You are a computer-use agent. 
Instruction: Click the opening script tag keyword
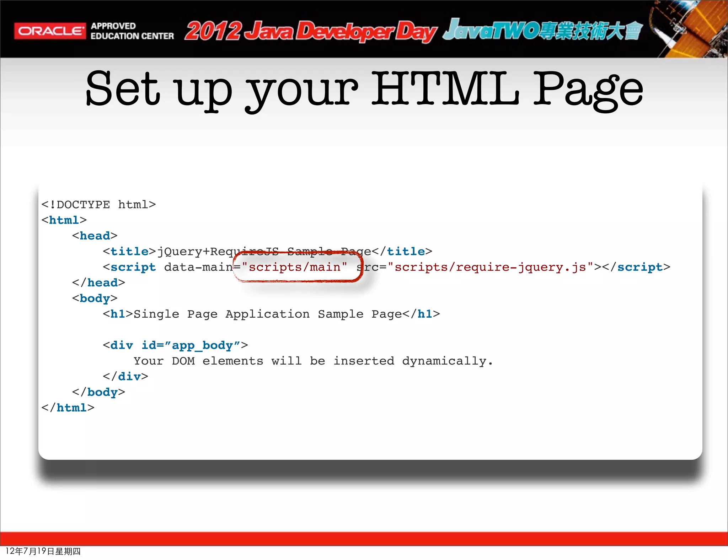pyautogui.click(x=133, y=267)
